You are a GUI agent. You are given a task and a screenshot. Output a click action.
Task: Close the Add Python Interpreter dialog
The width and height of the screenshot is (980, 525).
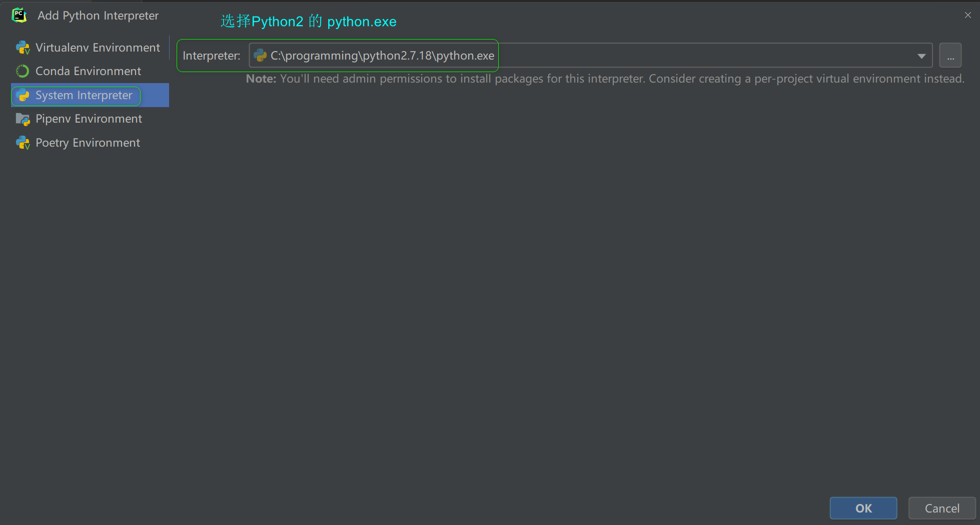[x=968, y=16]
